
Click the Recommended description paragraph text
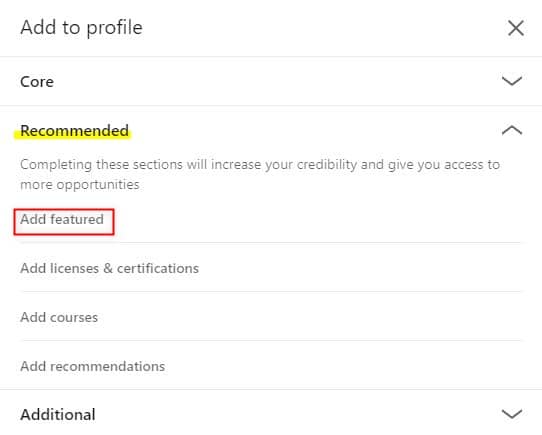click(260, 174)
